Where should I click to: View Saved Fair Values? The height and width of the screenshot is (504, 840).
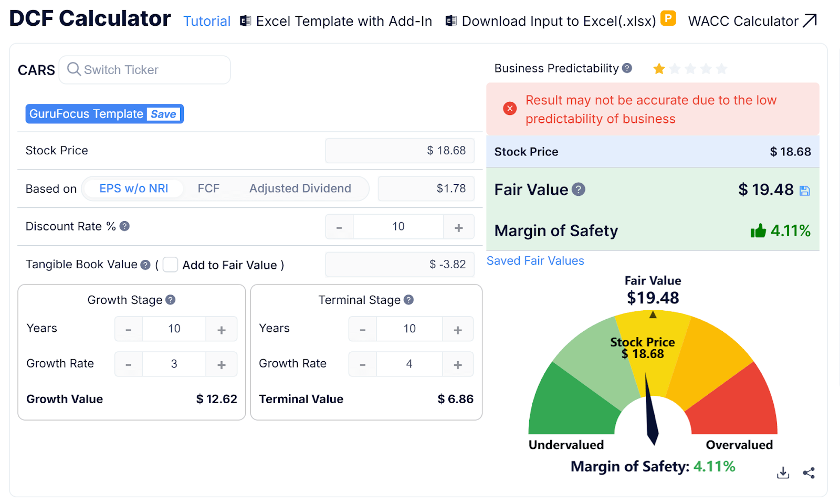click(x=535, y=260)
